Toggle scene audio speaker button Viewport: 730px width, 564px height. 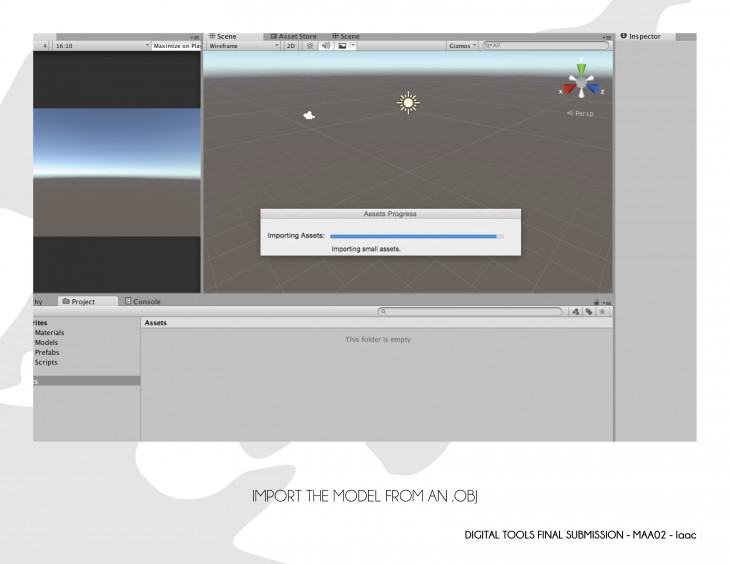325,45
